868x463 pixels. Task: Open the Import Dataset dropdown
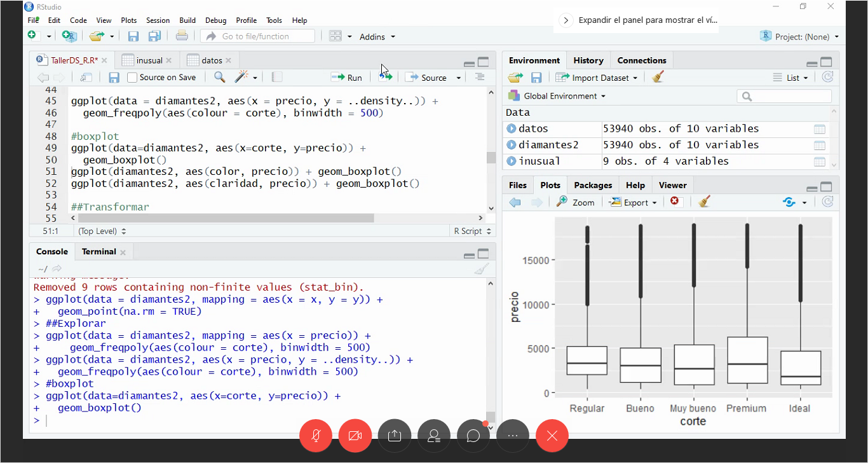point(597,78)
